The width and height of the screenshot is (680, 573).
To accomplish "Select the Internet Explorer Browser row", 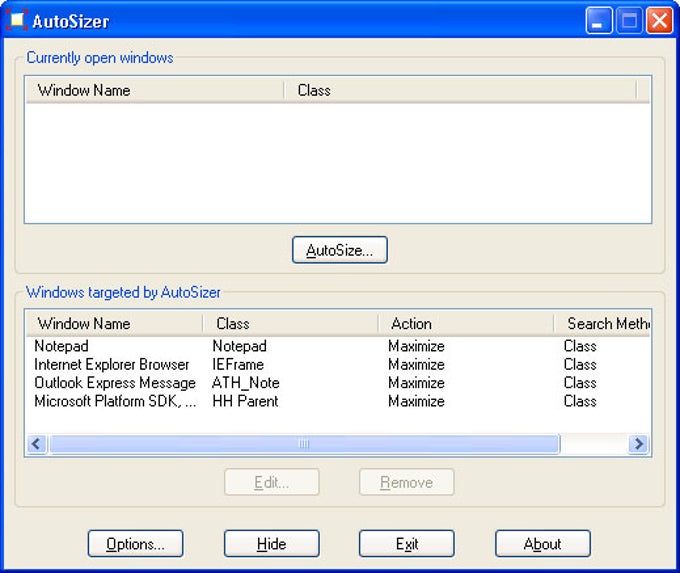I will (x=338, y=364).
